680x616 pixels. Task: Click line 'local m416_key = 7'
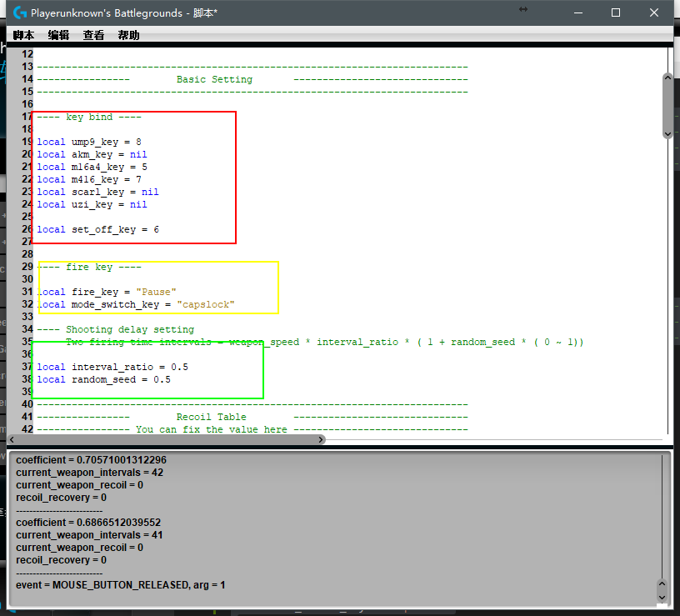(89, 179)
